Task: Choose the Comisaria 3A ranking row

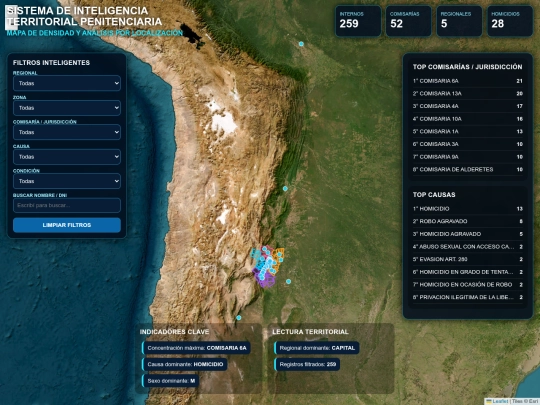Action: 467,144
